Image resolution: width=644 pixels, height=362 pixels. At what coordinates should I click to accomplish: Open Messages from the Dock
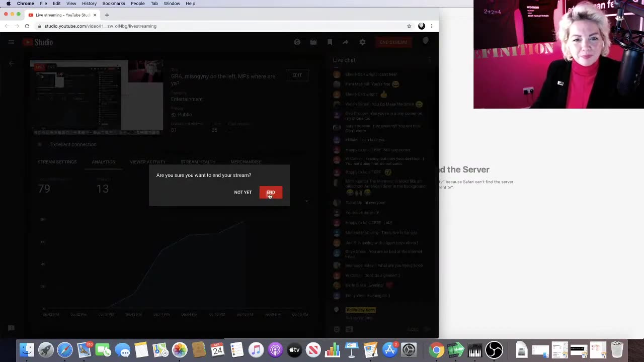[x=122, y=349]
